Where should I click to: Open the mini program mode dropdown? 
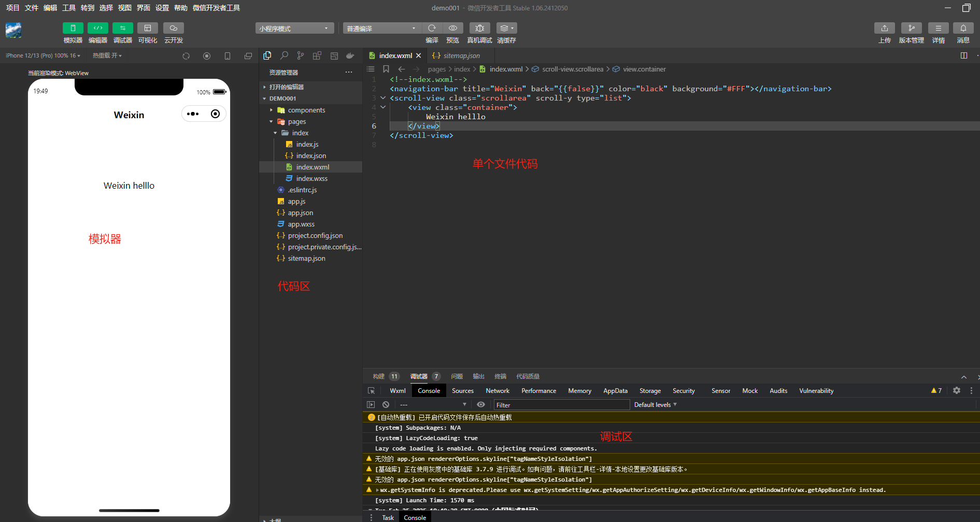click(x=294, y=29)
